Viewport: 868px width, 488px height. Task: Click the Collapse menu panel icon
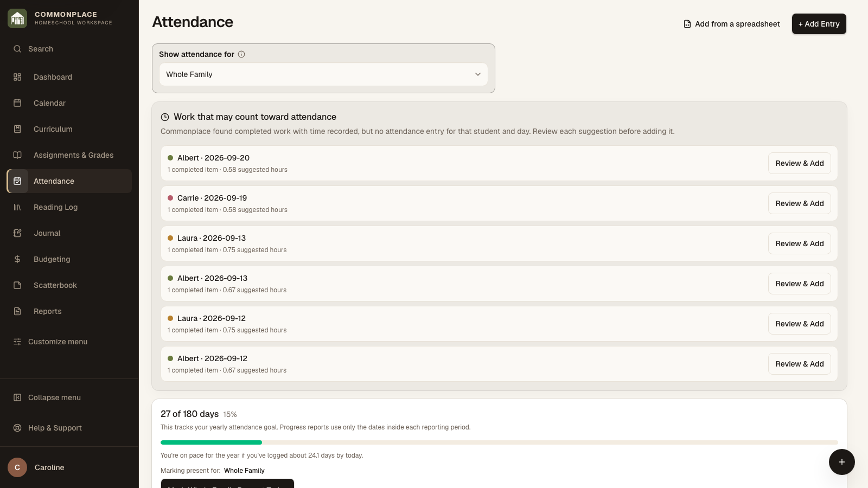17,397
